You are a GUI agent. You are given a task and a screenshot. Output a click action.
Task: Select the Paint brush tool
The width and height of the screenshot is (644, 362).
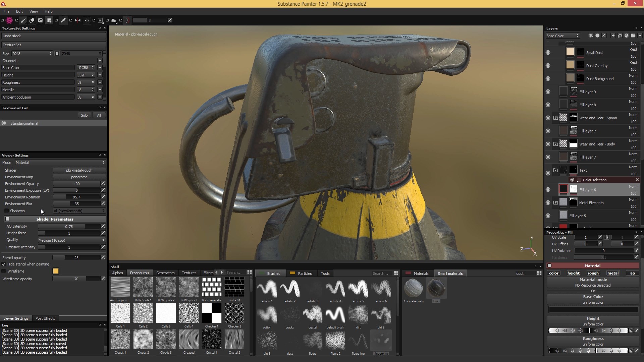(23, 20)
